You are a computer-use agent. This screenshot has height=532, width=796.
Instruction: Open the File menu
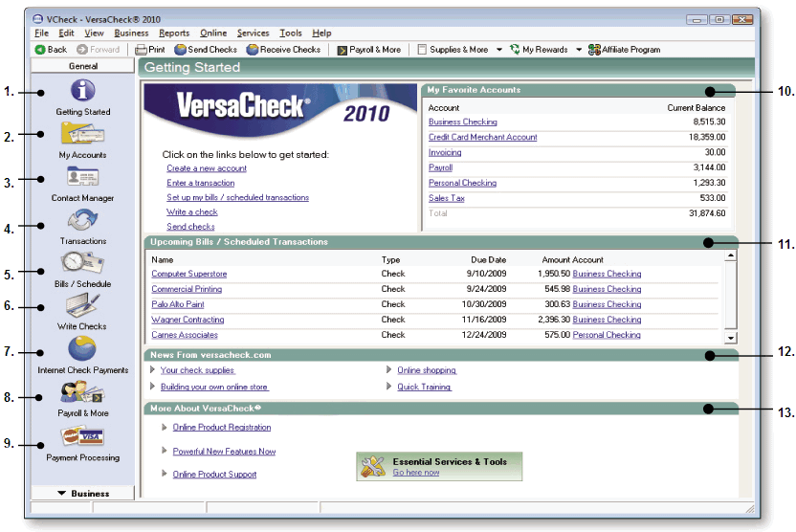[x=42, y=33]
